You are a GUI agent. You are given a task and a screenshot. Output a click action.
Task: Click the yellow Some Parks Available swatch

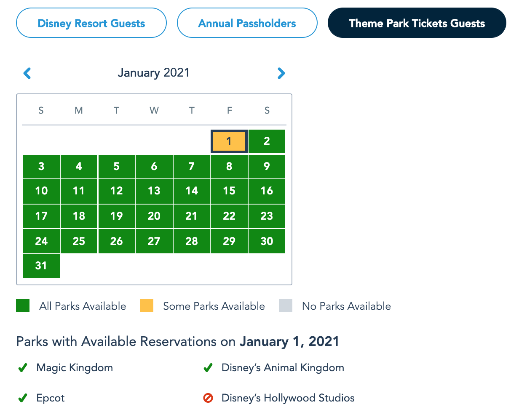[147, 306]
